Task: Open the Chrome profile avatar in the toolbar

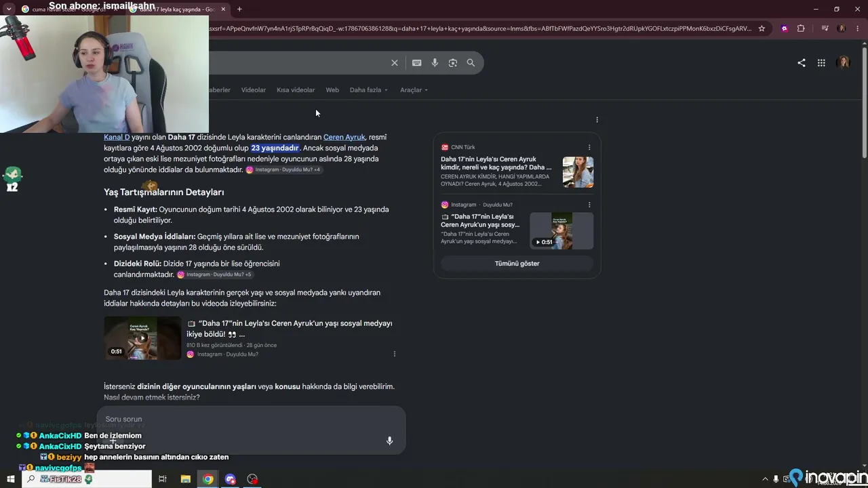Action: tap(842, 28)
